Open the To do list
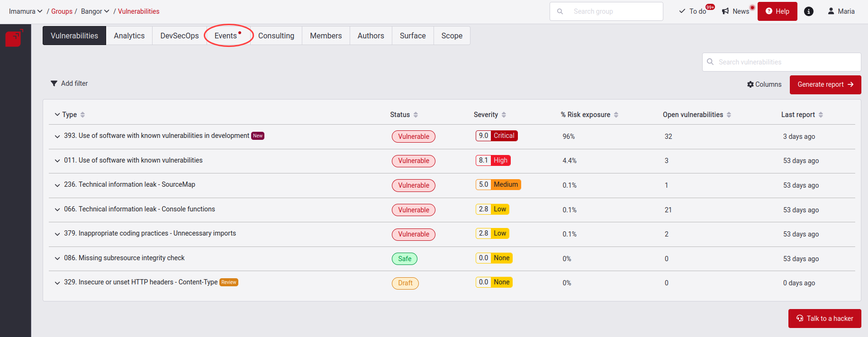 tap(693, 11)
